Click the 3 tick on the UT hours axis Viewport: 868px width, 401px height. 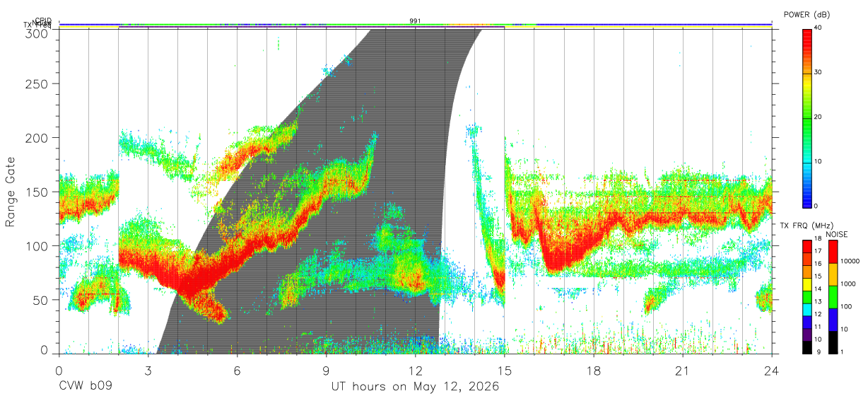(x=148, y=370)
